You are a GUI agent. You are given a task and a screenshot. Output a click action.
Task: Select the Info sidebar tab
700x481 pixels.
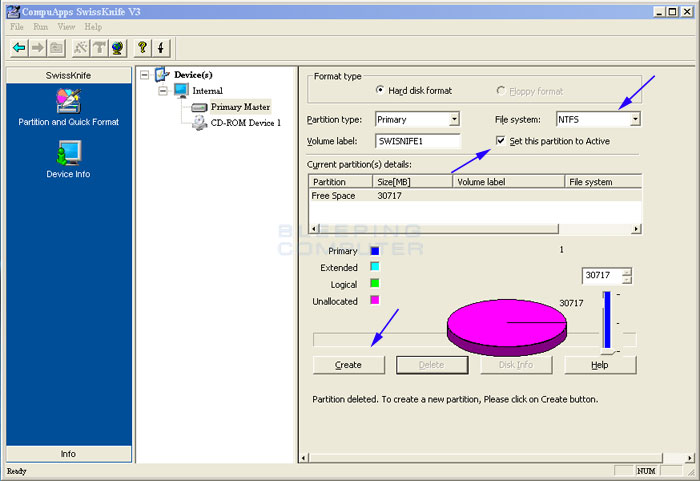click(x=68, y=454)
